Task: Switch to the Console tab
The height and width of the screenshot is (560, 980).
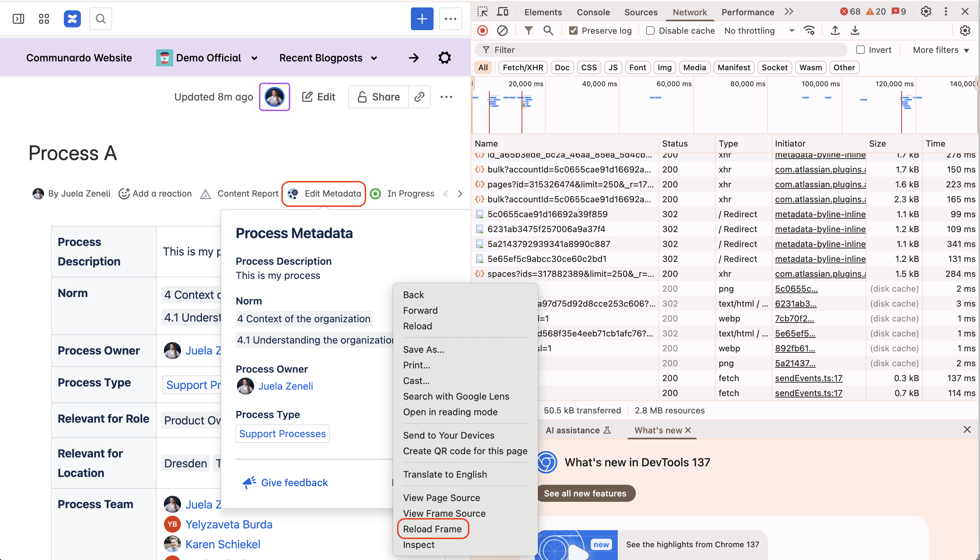Action: 593,12
